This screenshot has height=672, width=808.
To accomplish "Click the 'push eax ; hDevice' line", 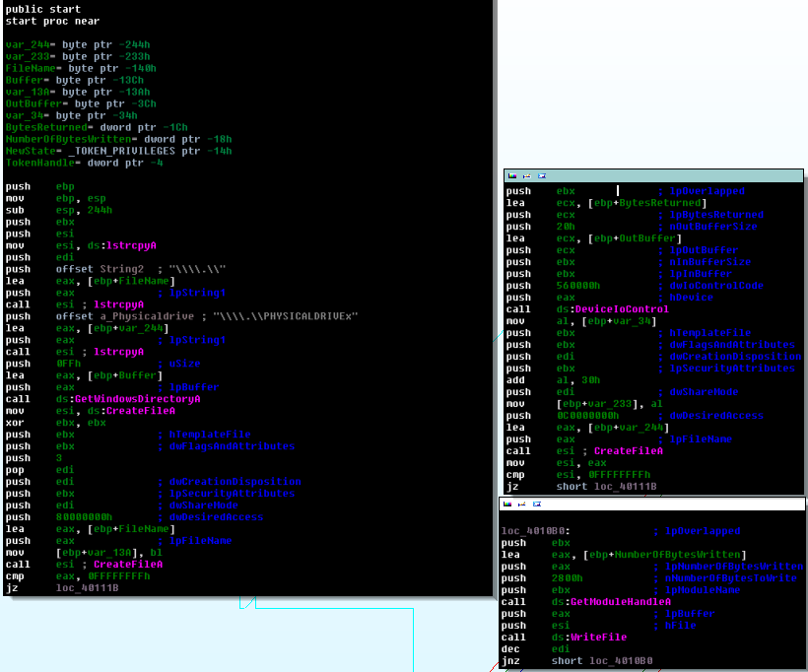I will click(609, 299).
